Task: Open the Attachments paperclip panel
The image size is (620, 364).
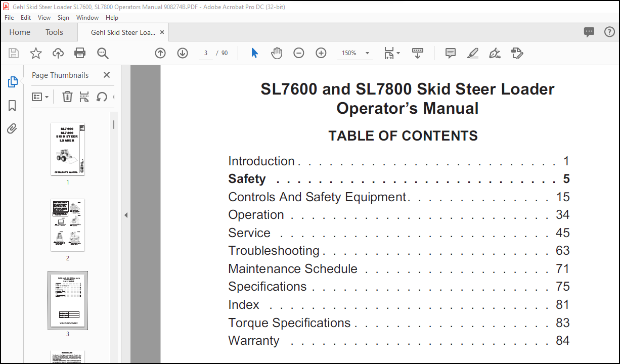Action: click(x=12, y=129)
